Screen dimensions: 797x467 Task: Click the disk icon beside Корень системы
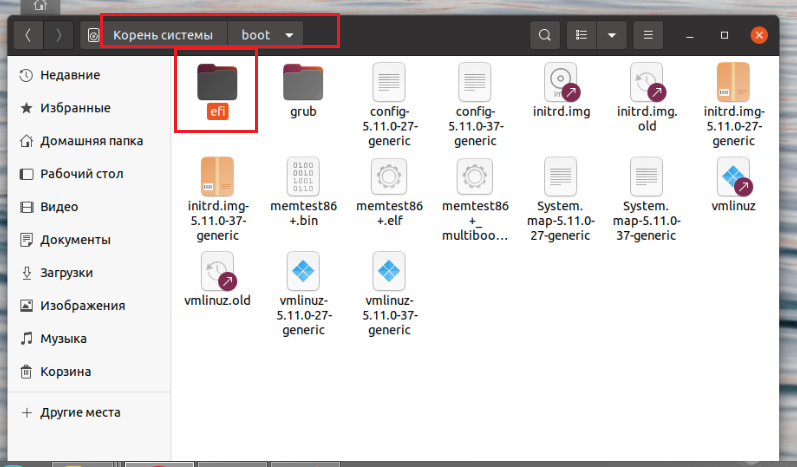(x=93, y=35)
